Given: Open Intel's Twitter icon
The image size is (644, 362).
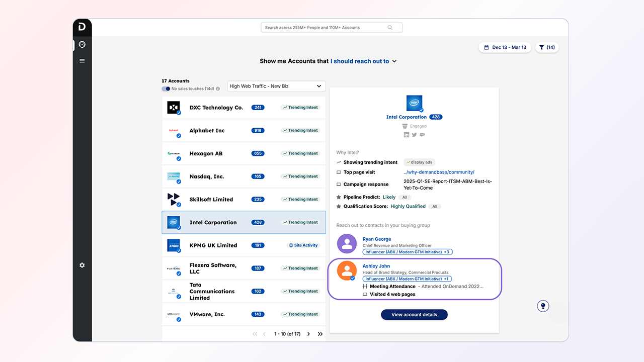Looking at the screenshot, I should pos(414,134).
